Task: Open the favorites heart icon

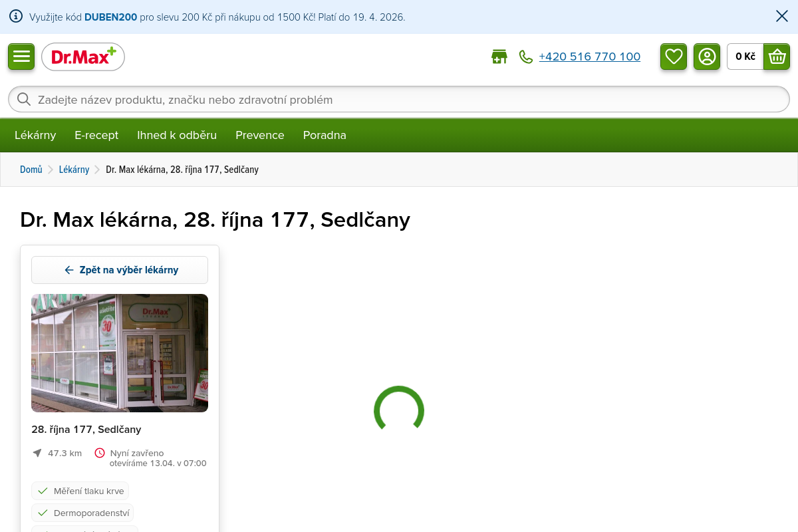Action: point(674,57)
